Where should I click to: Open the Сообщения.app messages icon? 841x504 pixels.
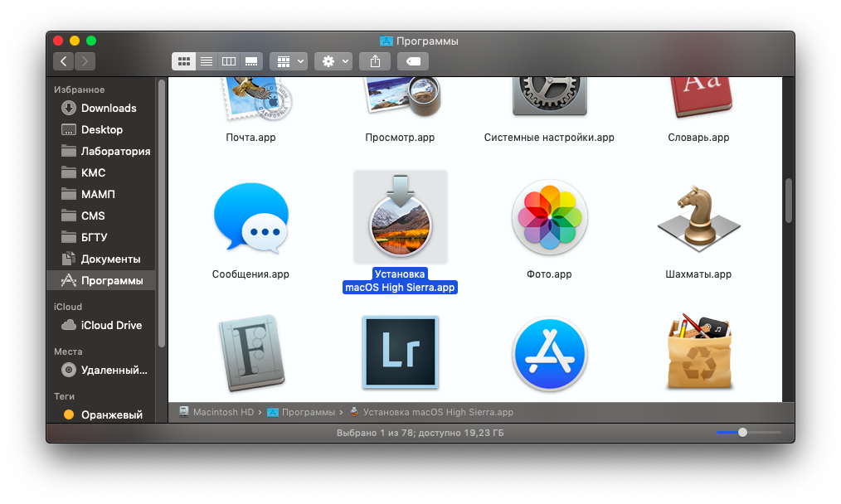pyautogui.click(x=250, y=217)
